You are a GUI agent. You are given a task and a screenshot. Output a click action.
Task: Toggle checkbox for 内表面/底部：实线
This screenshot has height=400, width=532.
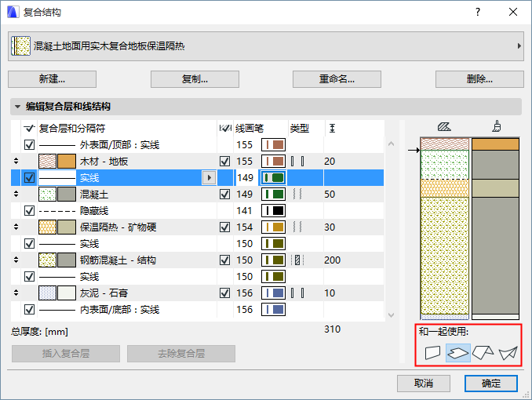[30, 310]
